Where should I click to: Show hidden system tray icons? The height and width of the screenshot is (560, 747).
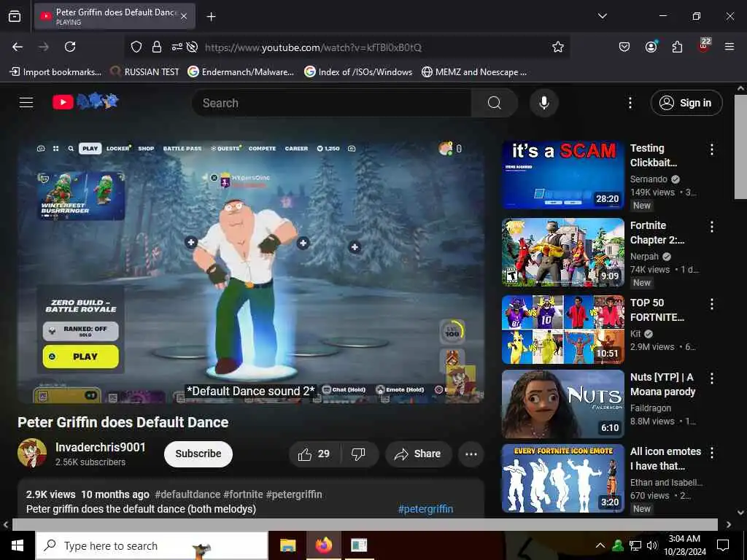click(600, 545)
